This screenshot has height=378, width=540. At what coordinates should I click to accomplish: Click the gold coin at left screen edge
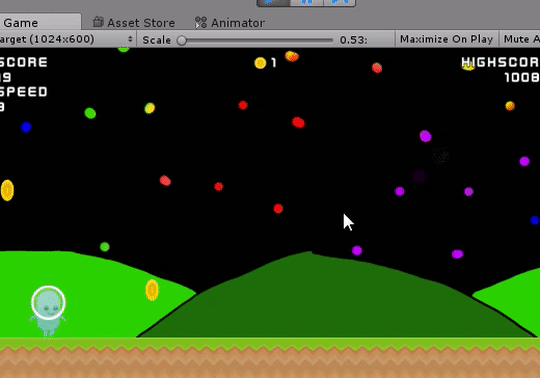click(x=7, y=190)
